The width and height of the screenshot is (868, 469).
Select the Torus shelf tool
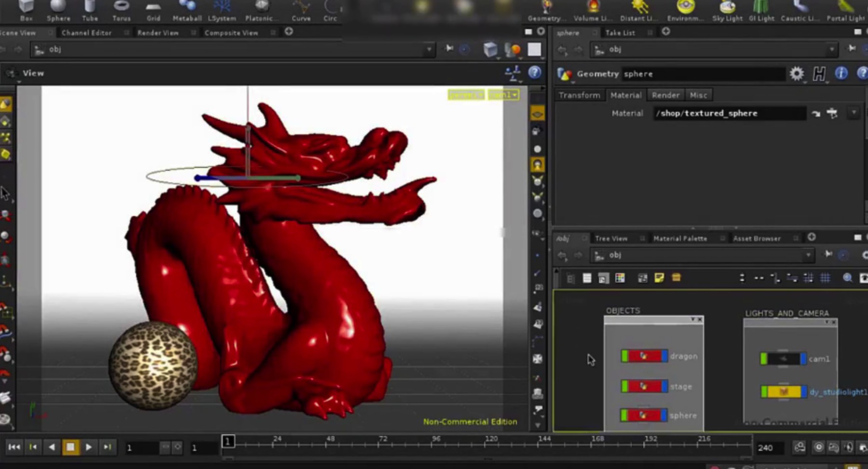[121, 11]
